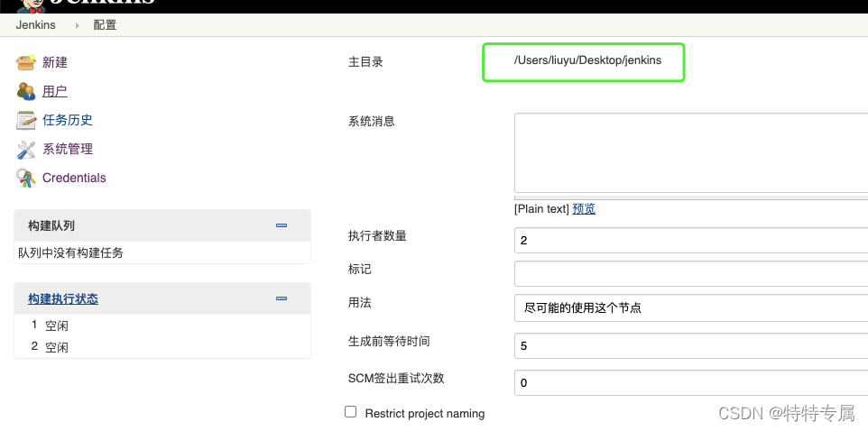The height and width of the screenshot is (431, 868).
Task: Click 队列中没有构建任务 text
Action: coord(71,252)
